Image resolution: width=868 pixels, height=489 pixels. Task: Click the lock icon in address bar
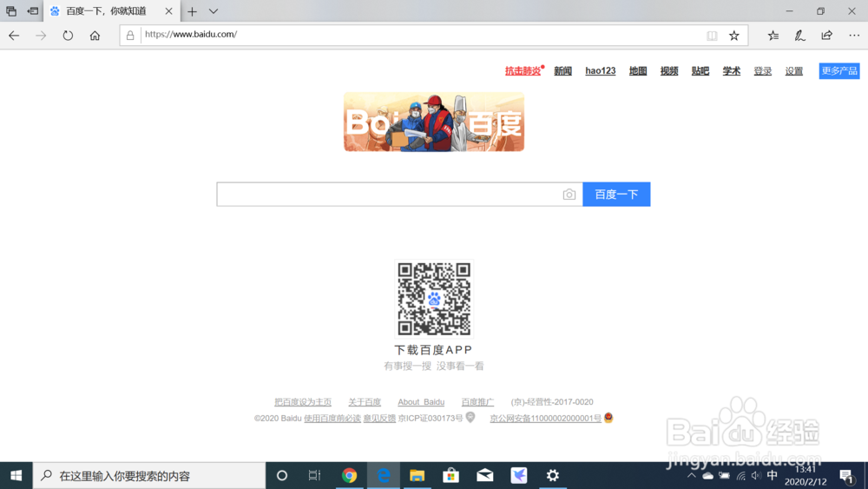(130, 36)
